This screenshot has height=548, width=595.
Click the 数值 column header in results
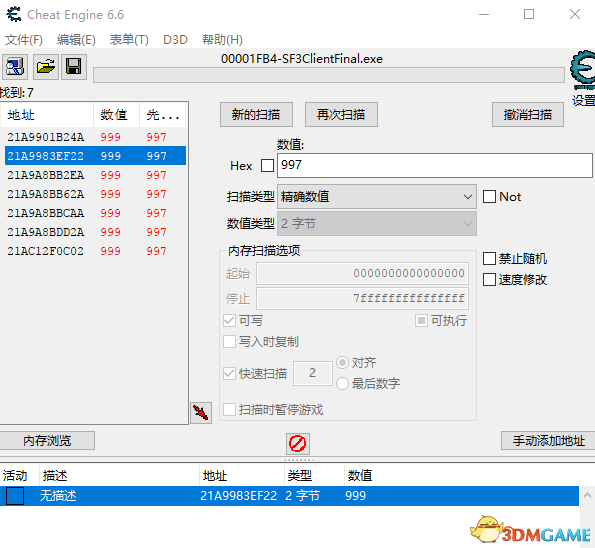coord(116,115)
